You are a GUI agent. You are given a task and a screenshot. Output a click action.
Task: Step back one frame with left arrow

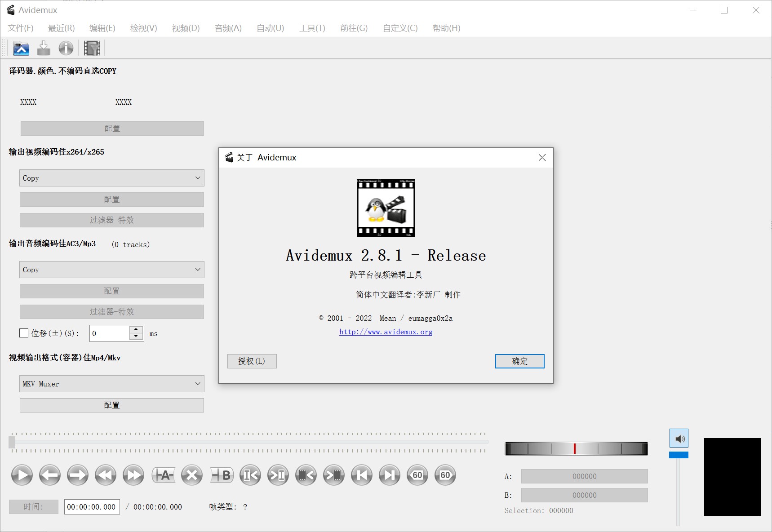click(x=50, y=475)
